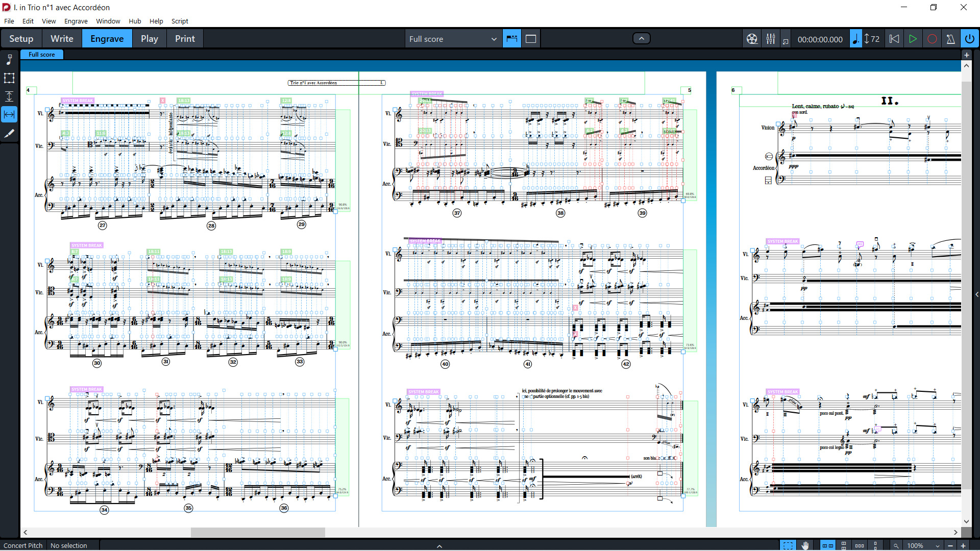This screenshot has height=551, width=980.
Task: Enable hand tool in status bar
Action: [805, 545]
